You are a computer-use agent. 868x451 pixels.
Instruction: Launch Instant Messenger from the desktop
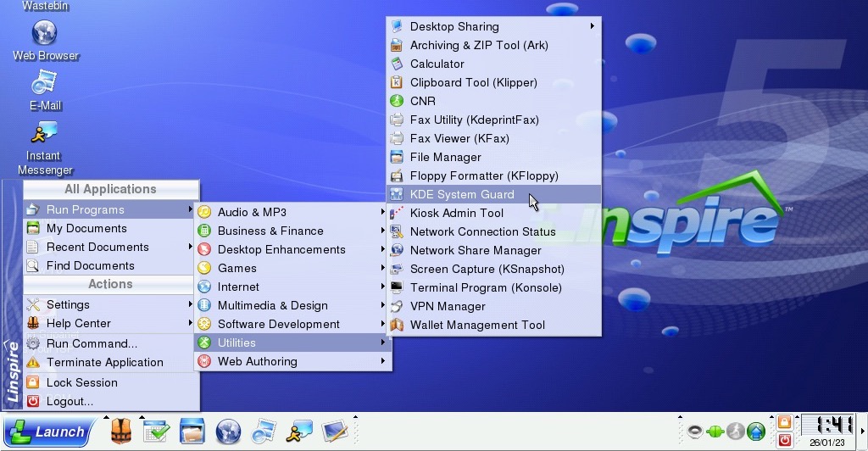click(44, 134)
